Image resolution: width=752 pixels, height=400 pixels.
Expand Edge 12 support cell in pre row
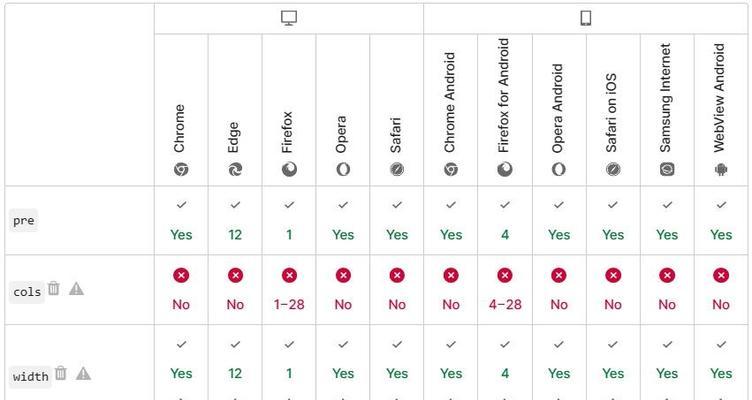235,221
